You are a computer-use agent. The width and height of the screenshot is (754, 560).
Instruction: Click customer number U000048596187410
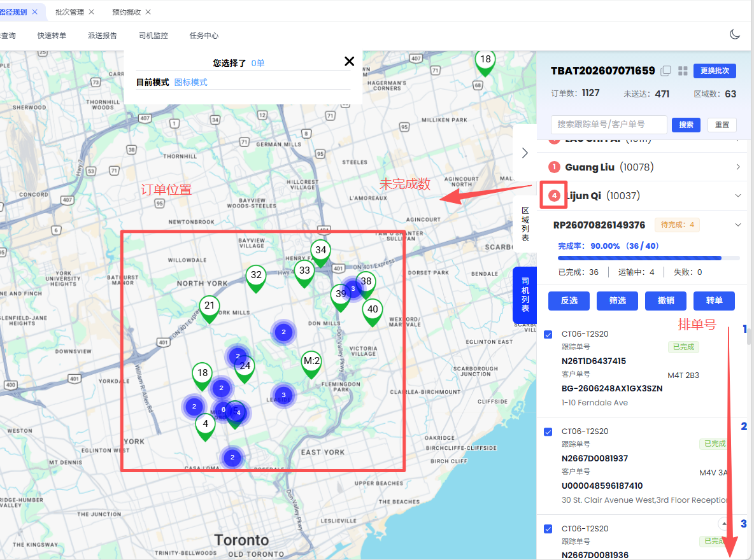point(602,486)
